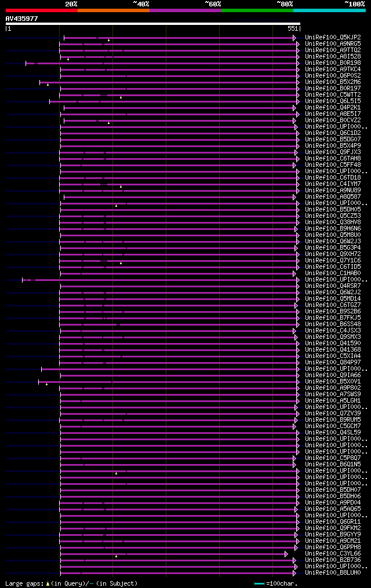Click UniRef100_Q41590 label
The width and height of the screenshot is (371, 588).
click(333, 344)
